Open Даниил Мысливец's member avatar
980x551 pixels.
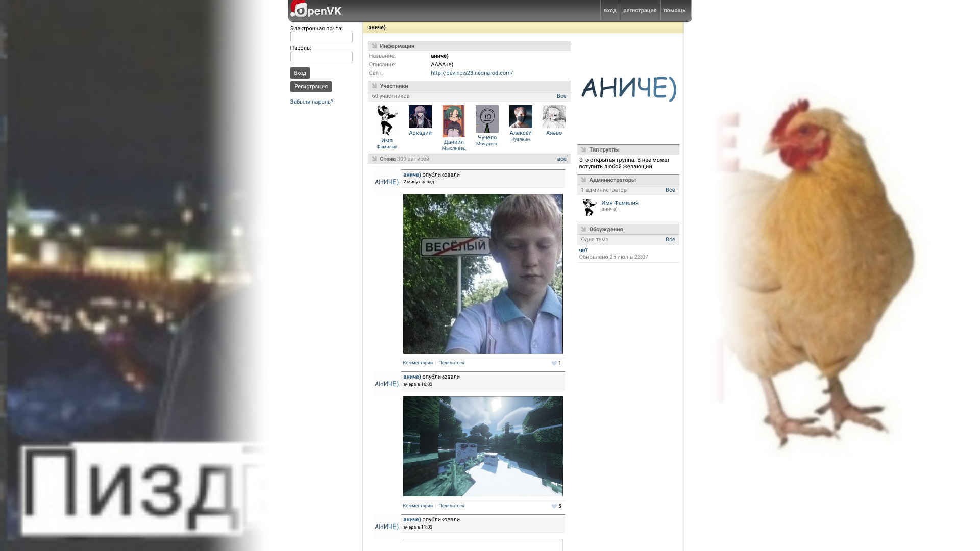pyautogui.click(x=454, y=121)
